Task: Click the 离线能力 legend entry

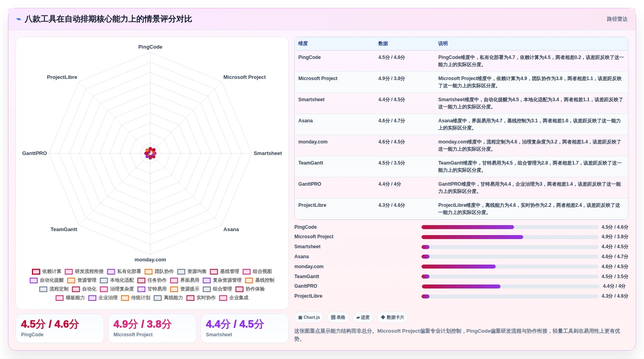Action: (x=168, y=298)
